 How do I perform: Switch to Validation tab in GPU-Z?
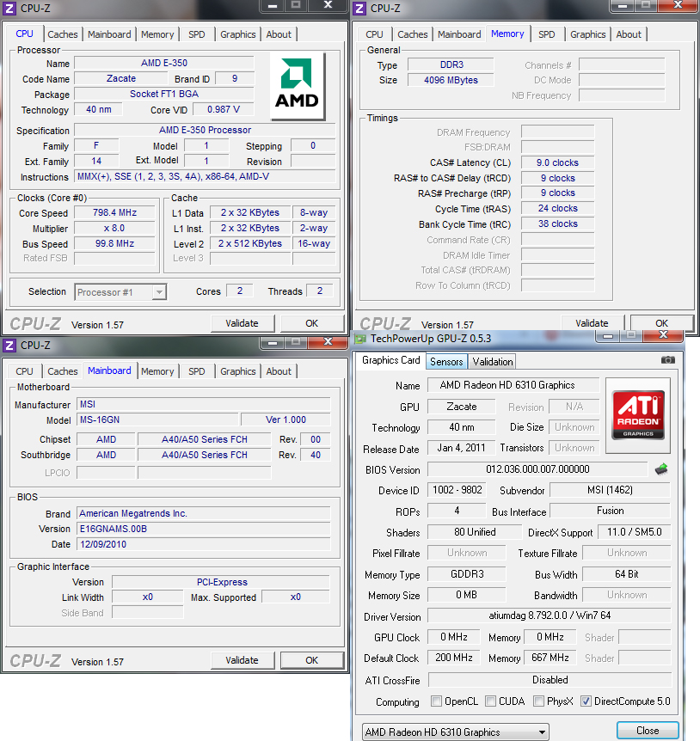point(493,362)
